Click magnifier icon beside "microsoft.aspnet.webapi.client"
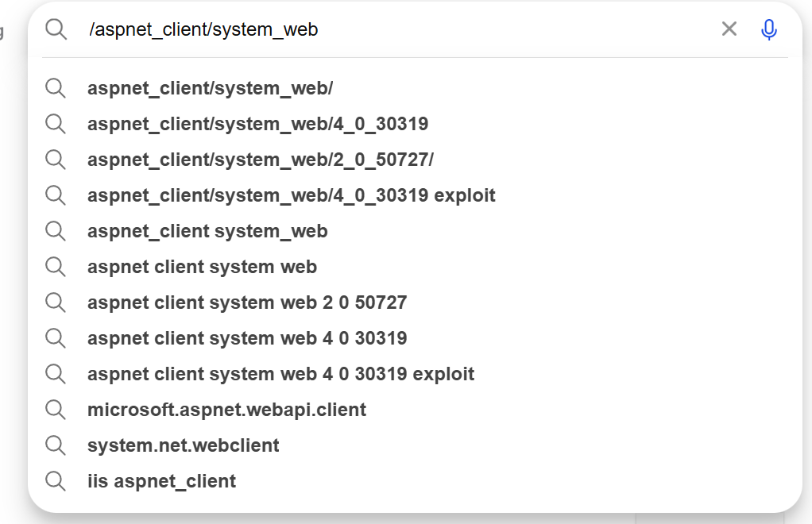This screenshot has height=524, width=812. pyautogui.click(x=55, y=410)
